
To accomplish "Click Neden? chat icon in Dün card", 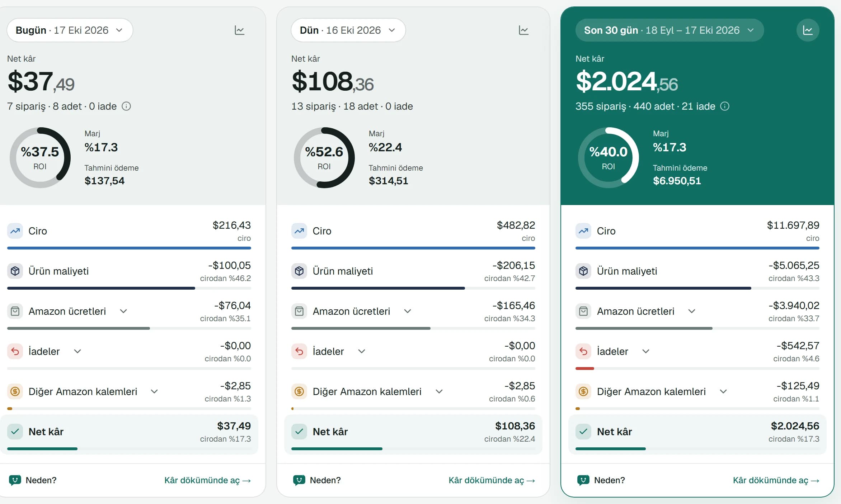I will pos(299,480).
